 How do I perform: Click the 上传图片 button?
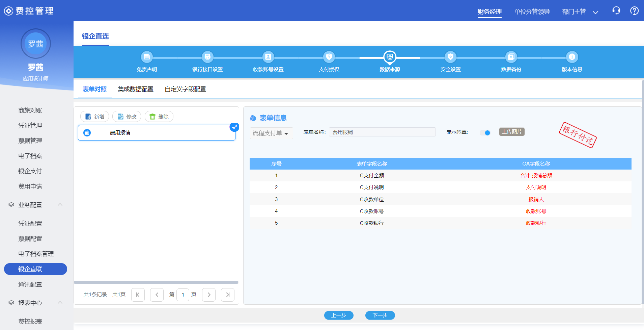point(512,132)
